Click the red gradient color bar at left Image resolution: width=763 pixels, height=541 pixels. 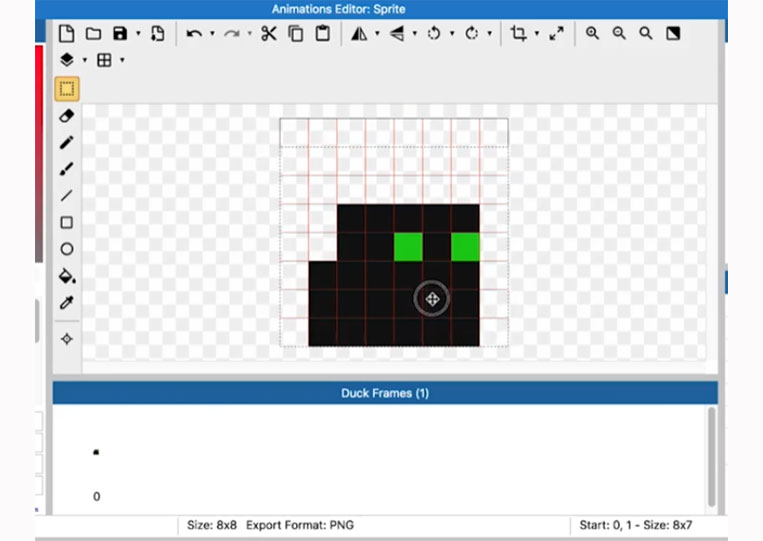point(39,154)
